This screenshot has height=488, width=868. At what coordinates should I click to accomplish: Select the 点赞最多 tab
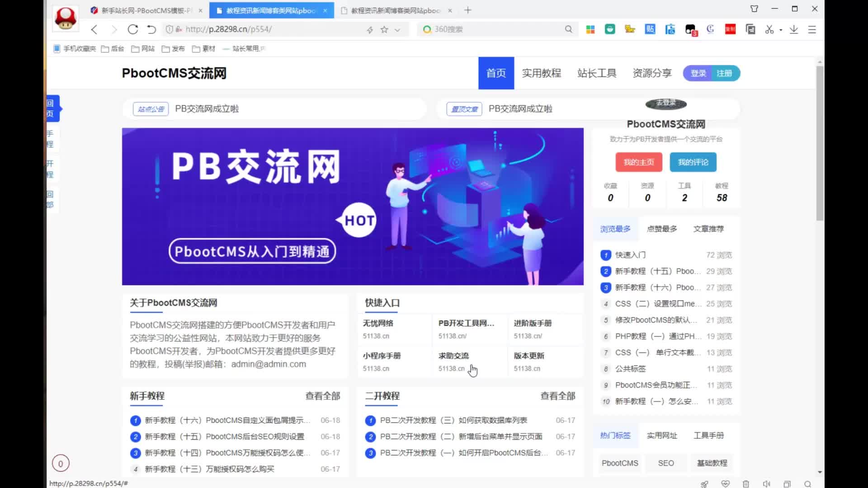[662, 229]
